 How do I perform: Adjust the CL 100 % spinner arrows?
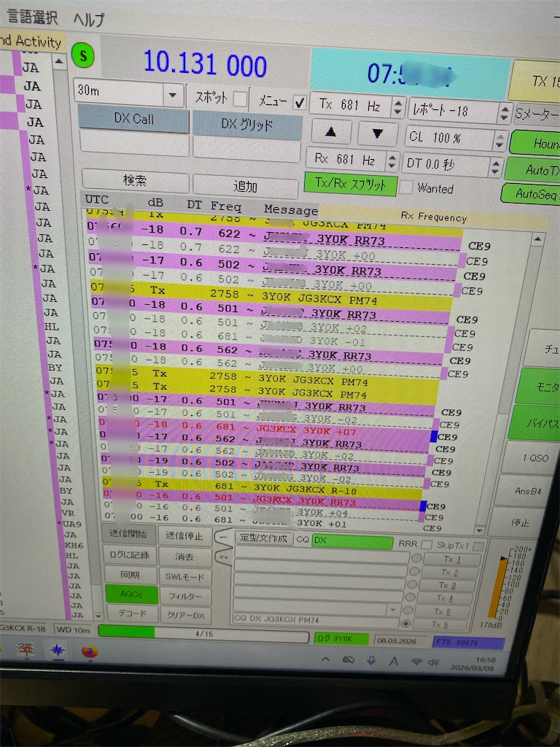coord(499,141)
